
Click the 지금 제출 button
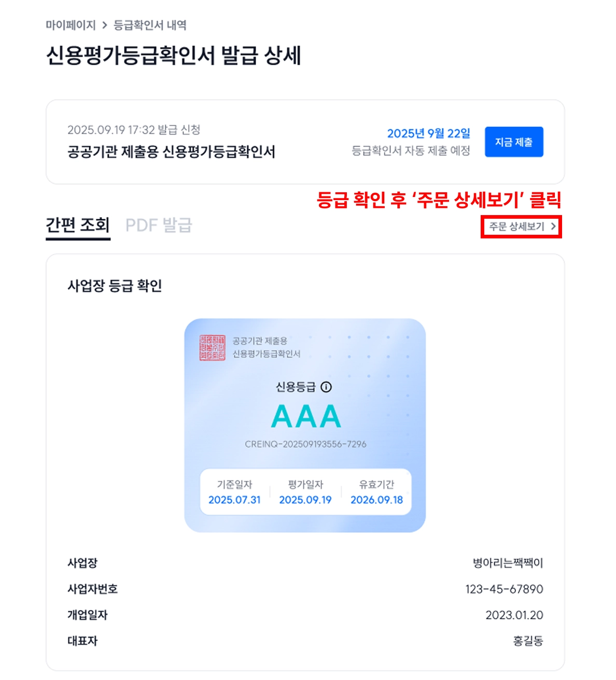[514, 141]
